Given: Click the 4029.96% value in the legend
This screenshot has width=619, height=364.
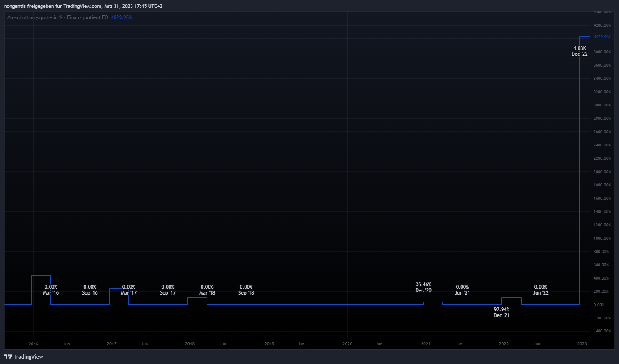Looking at the screenshot, I should [x=121, y=17].
